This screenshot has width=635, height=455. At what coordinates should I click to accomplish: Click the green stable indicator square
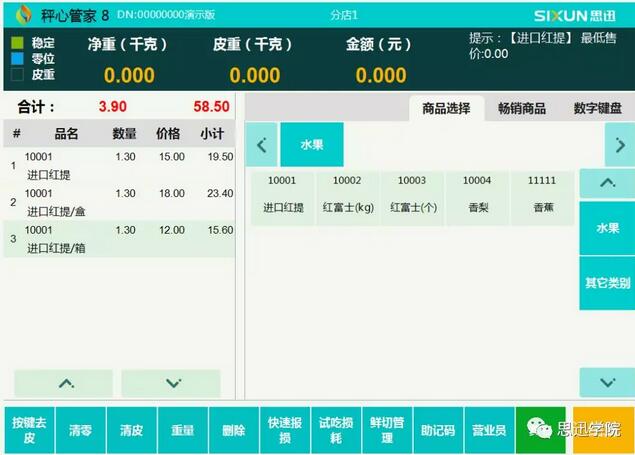(x=16, y=43)
